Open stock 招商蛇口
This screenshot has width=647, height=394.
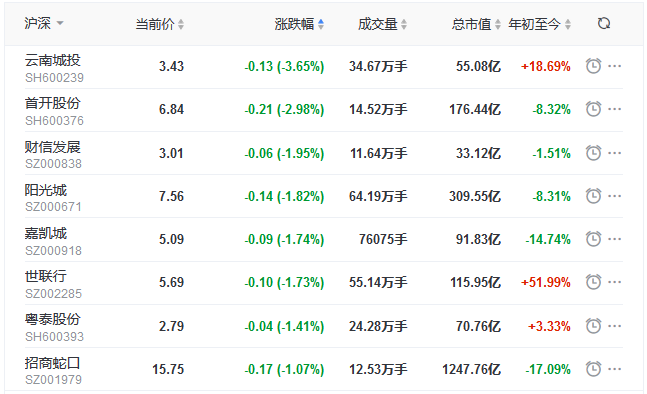pyautogui.click(x=52, y=363)
